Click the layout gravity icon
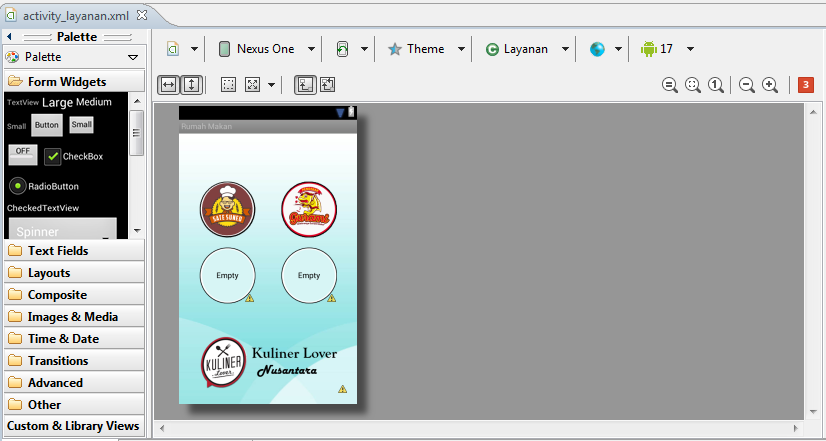The width and height of the screenshot is (826, 441). click(x=252, y=85)
